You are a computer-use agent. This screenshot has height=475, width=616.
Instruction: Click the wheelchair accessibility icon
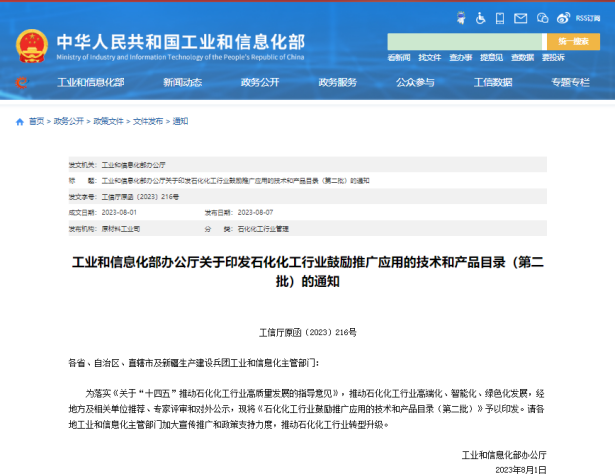[480, 18]
